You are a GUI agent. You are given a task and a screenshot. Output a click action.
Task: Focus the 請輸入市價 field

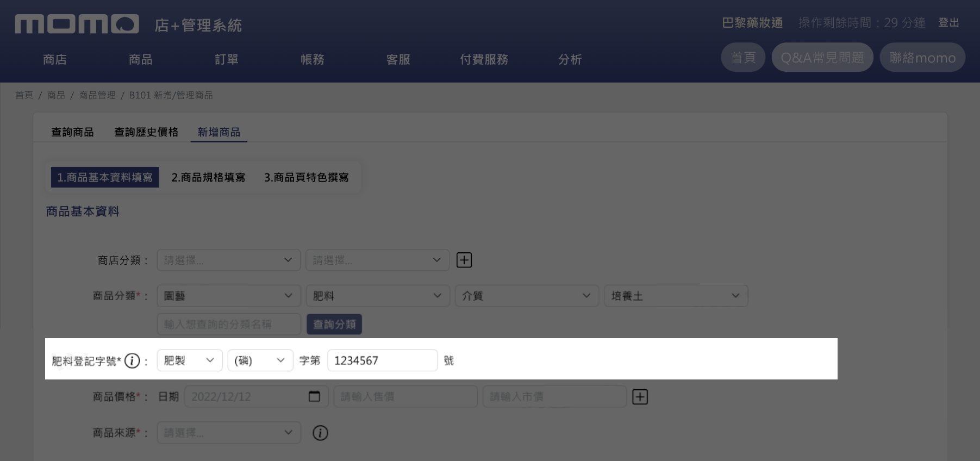click(x=555, y=396)
